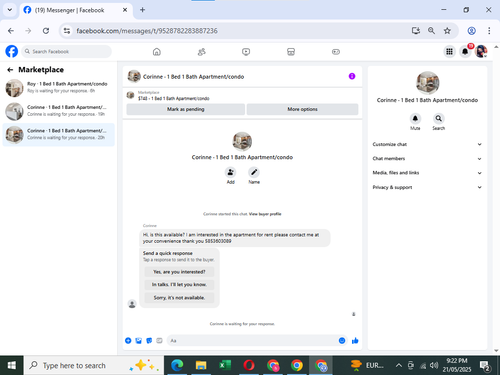Click Mark as pending button
This screenshot has width=500, height=375.
(186, 109)
